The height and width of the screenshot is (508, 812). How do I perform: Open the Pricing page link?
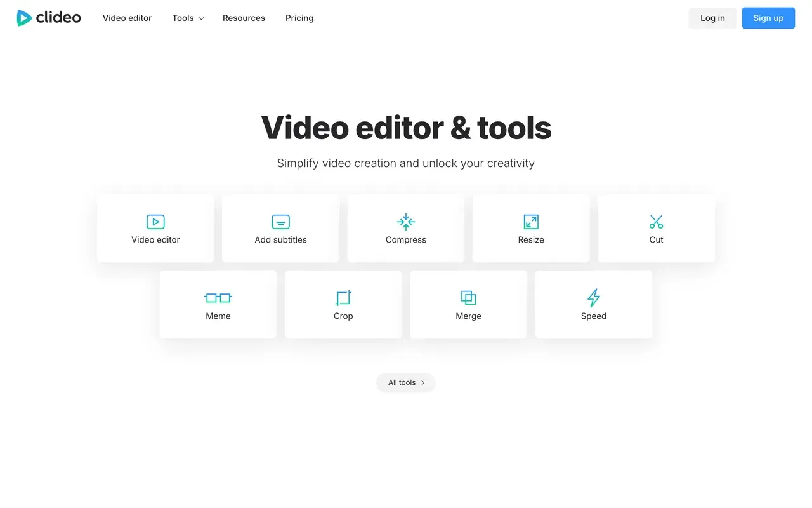299,18
